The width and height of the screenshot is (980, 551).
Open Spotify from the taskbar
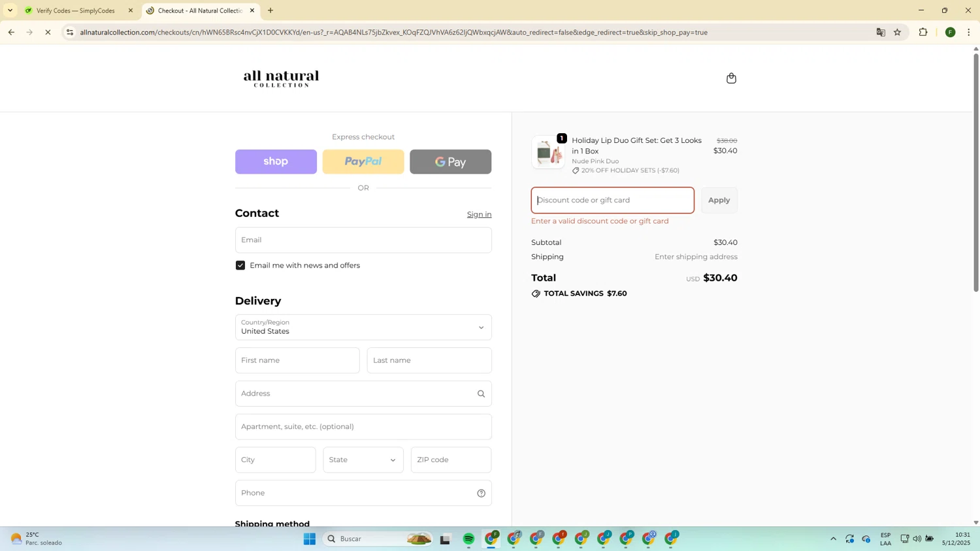pos(468,539)
